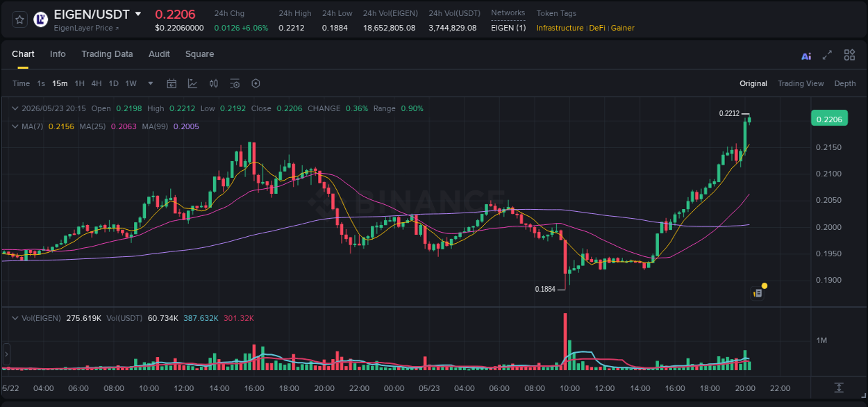The height and width of the screenshot is (407, 868).
Task: Open the Gainer token tag
Action: 622,28
